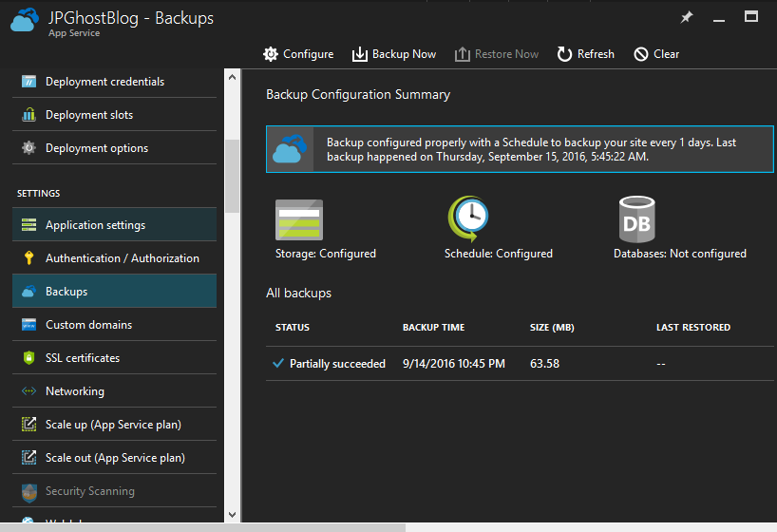Click the Deployment options gear icon
This screenshot has height=532, width=777.
[x=28, y=148]
